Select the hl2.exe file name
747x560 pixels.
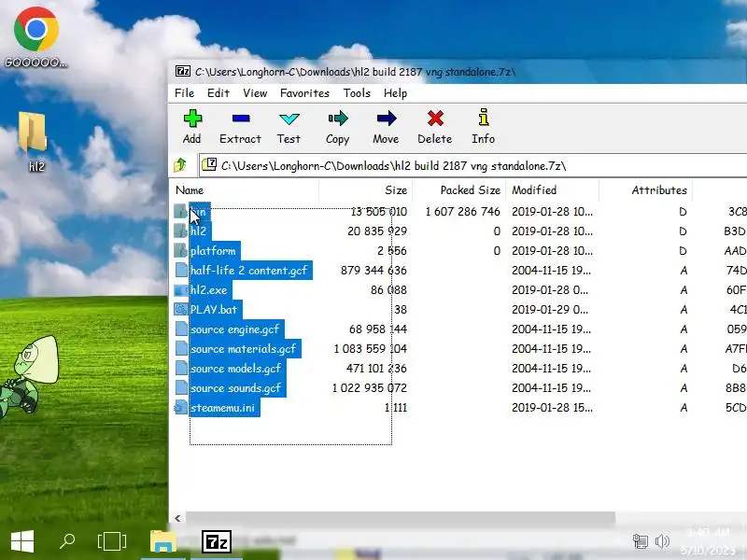[208, 290]
